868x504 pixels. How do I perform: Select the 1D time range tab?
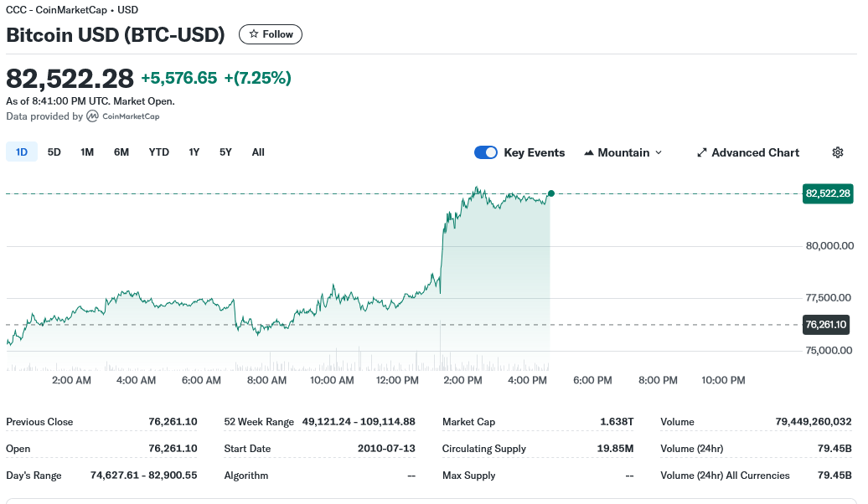pos(22,152)
